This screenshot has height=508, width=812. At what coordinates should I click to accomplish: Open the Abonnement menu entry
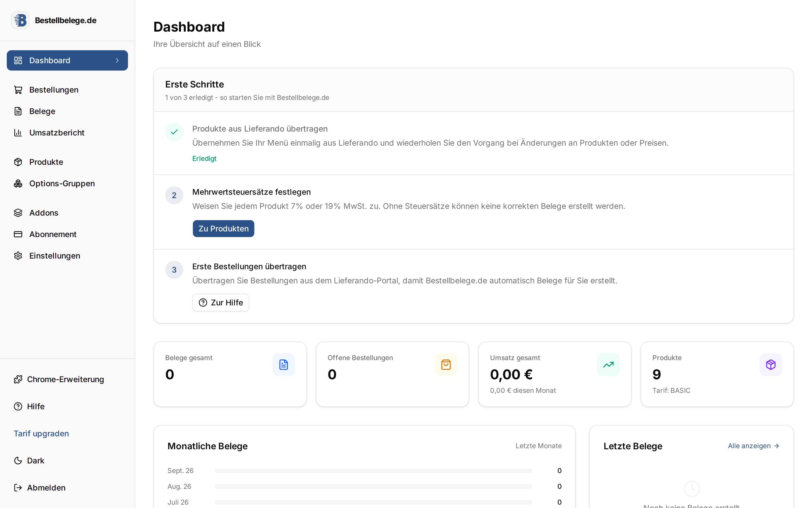point(67,234)
